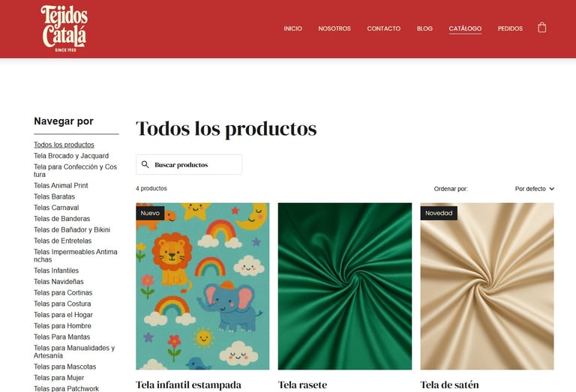The image size is (576, 392).
Task: Open the BLOG menu item
Action: click(424, 28)
